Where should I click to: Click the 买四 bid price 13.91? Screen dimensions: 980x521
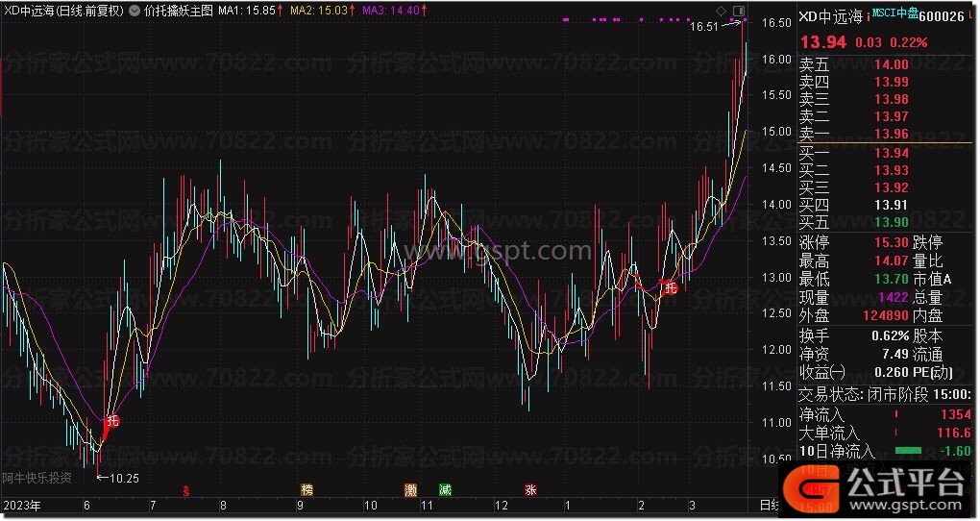pyautogui.click(x=892, y=205)
